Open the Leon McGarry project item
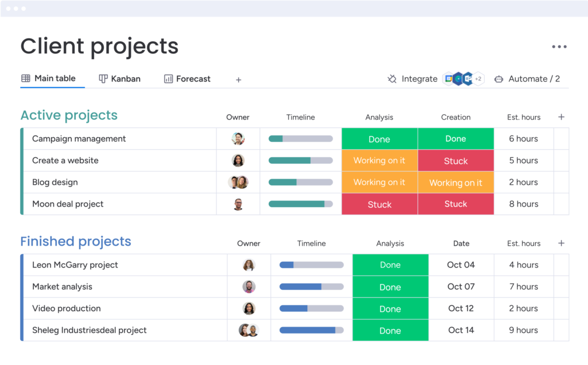 (75, 265)
